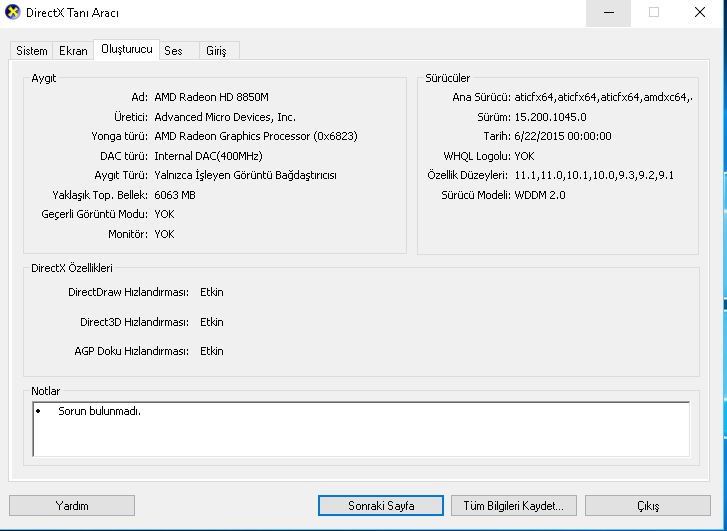Switch to the Sistem tab
Image resolution: width=727 pixels, height=531 pixels.
click(32, 51)
